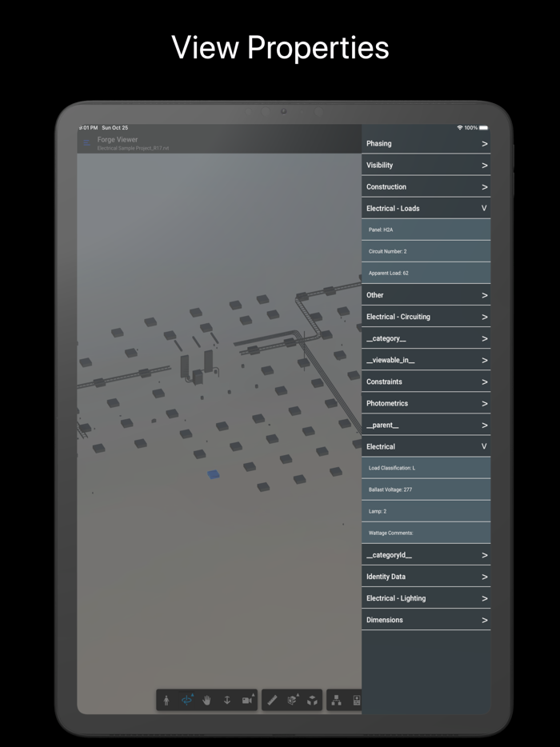Screen dimensions: 560x747
Task: Expand the __category__ section
Action: click(x=426, y=338)
